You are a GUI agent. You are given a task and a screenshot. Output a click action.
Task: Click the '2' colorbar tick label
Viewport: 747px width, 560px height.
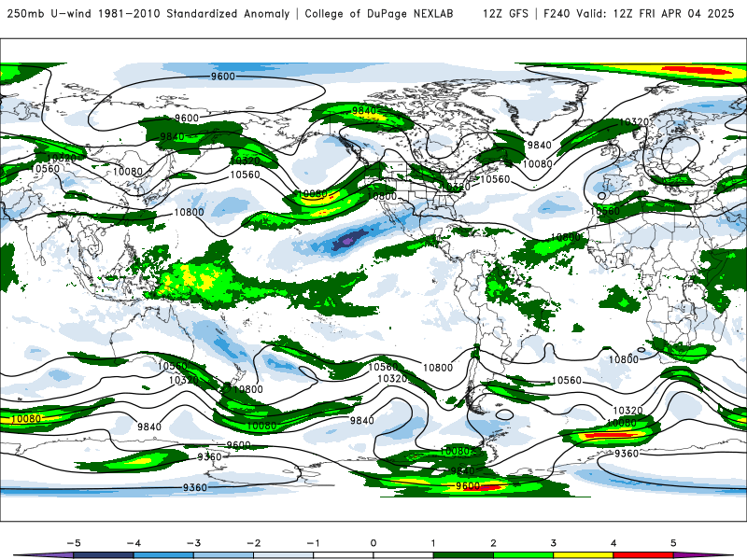tap(494, 543)
